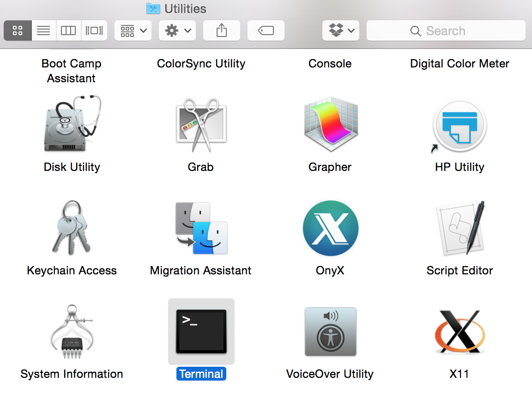Click the Share toolbar button
Image resolution: width=532 pixels, height=400 pixels.
[222, 30]
